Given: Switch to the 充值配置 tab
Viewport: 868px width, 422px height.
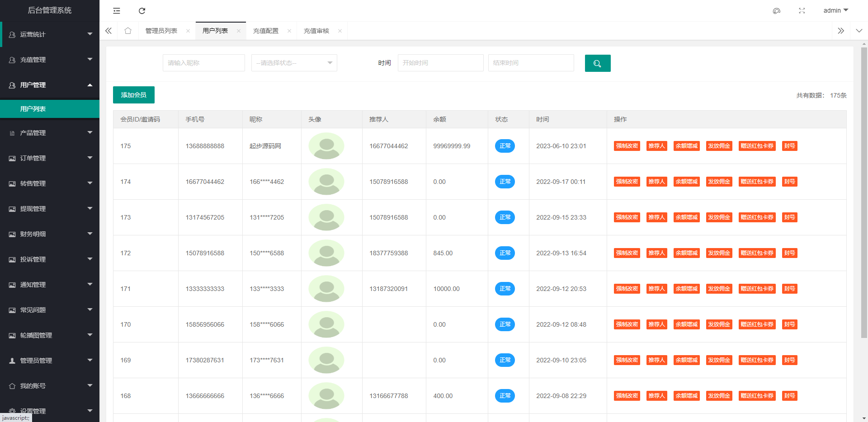Looking at the screenshot, I should pyautogui.click(x=266, y=31).
